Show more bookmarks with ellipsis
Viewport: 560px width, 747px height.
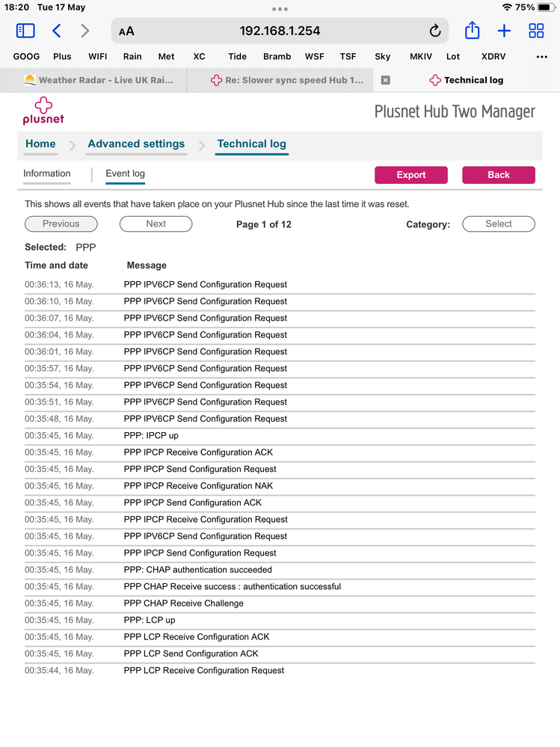(x=542, y=56)
